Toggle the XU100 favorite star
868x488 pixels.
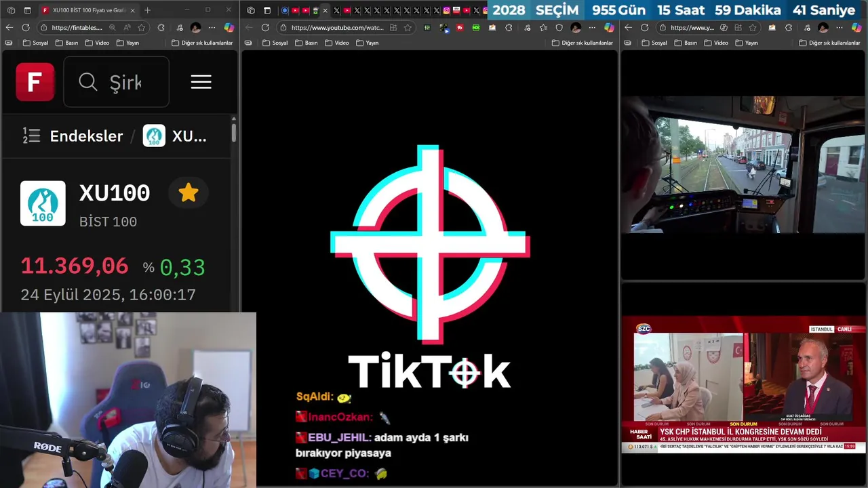[189, 193]
